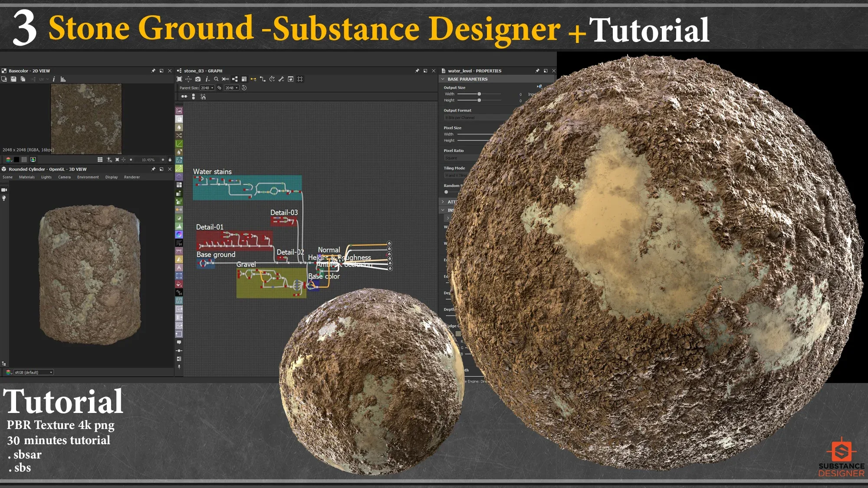Adjust the Output Size Height slider
Image resolution: width=868 pixels, height=488 pixels.
click(479, 100)
